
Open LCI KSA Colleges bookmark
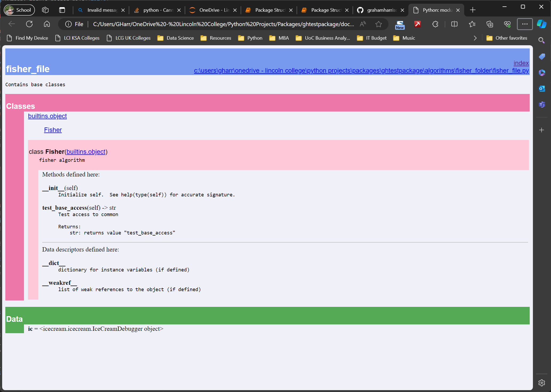pos(77,38)
